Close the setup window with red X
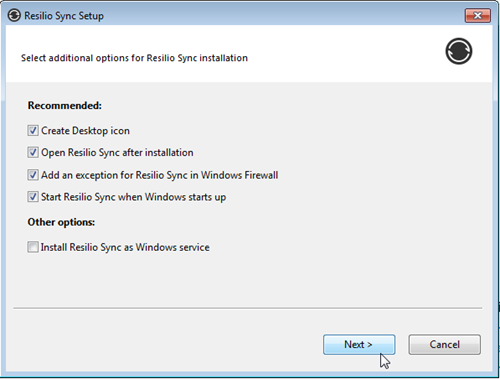Viewport: 500px width, 379px height. (x=477, y=15)
